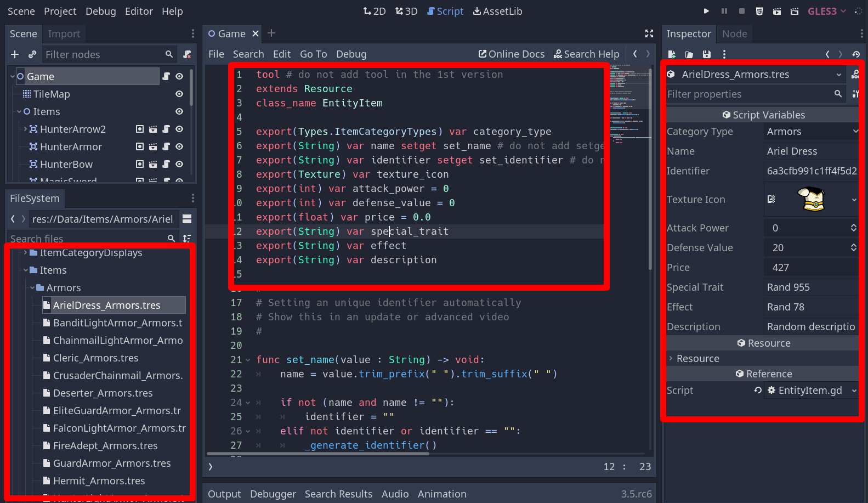Click the Play custom scene icon

tap(794, 11)
